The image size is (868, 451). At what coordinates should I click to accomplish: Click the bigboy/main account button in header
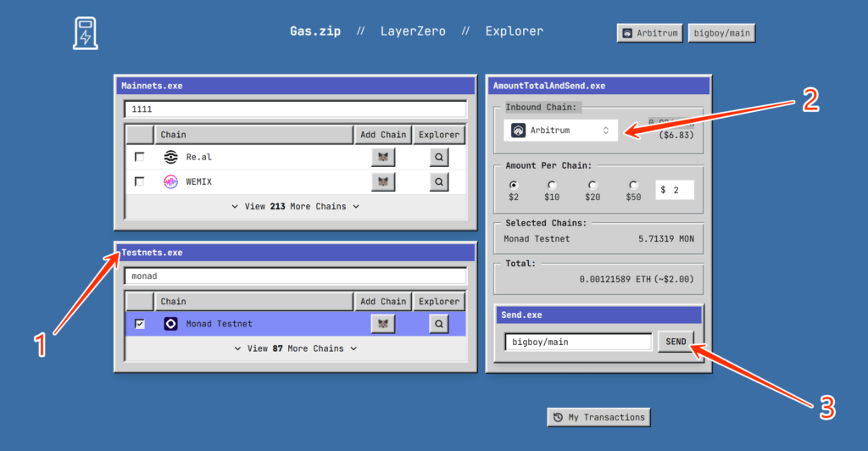[x=722, y=33]
